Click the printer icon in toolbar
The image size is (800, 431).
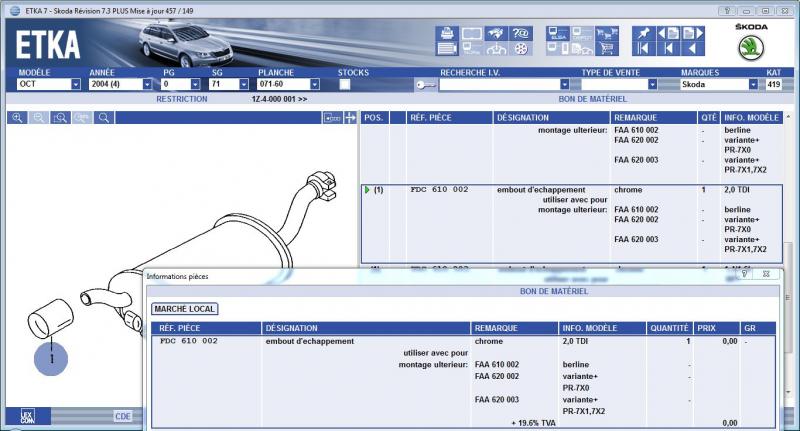pos(447,33)
